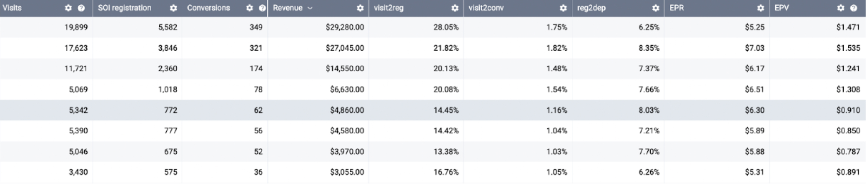Click the Visits column help icon
This screenshot has width=868, height=185.
pos(81,8)
